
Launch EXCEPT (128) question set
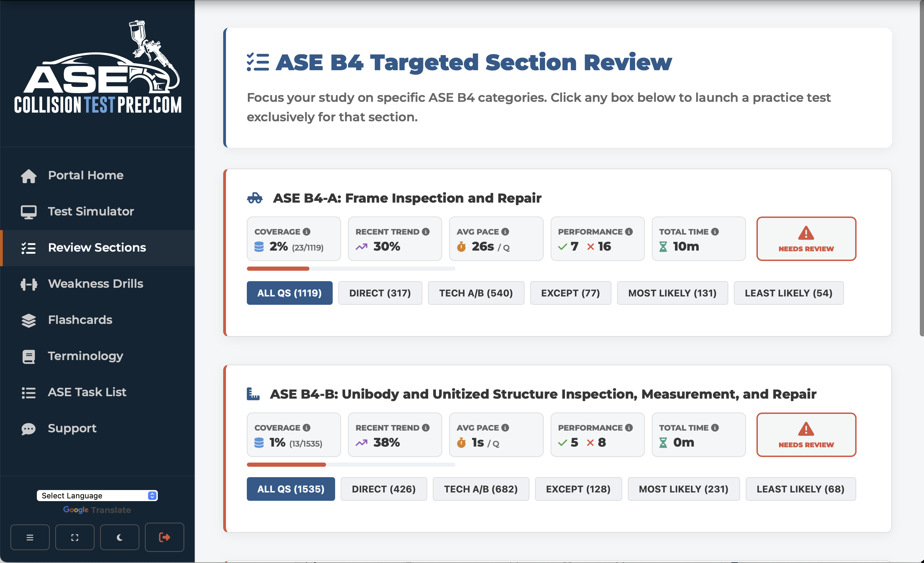[578, 489]
